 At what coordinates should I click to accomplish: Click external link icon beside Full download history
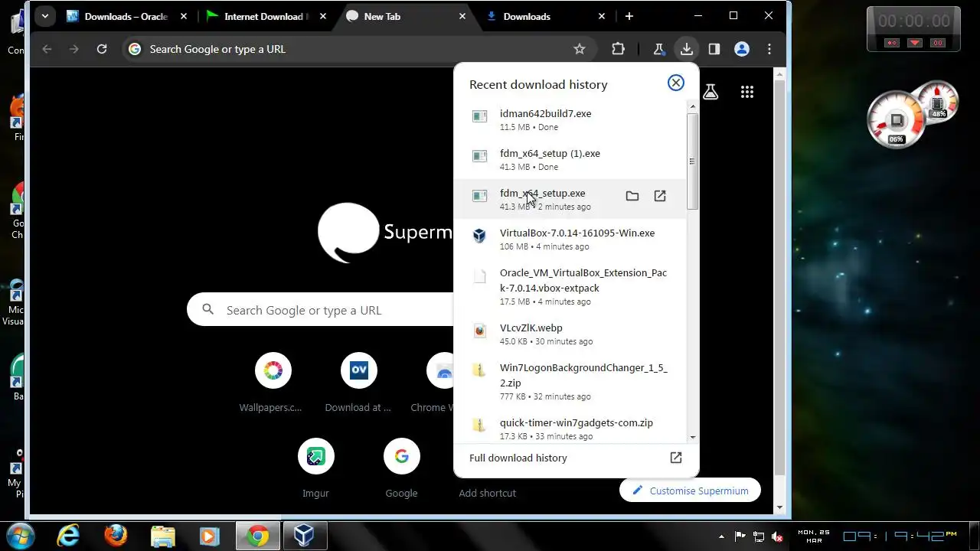tap(675, 458)
